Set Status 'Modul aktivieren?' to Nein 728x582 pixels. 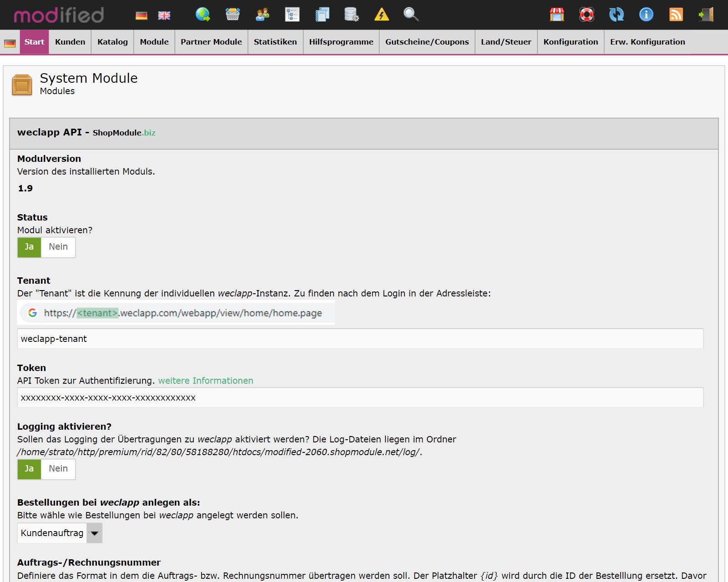[x=58, y=247]
